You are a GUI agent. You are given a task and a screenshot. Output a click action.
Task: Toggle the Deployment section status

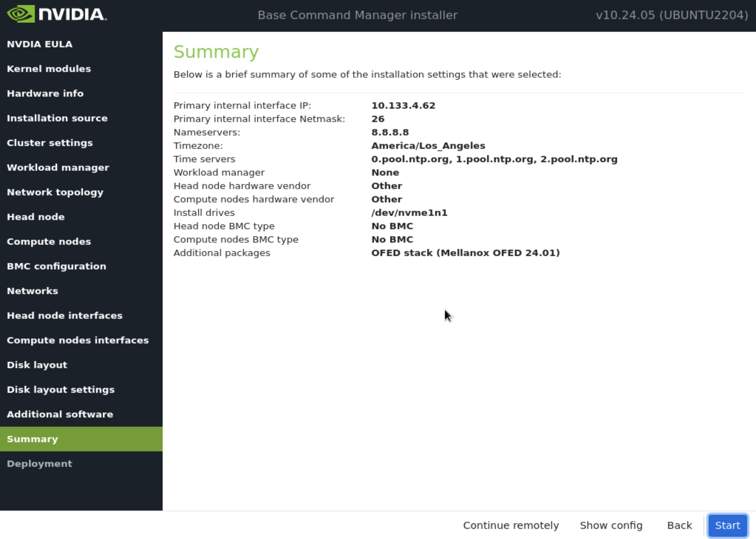pos(39,464)
